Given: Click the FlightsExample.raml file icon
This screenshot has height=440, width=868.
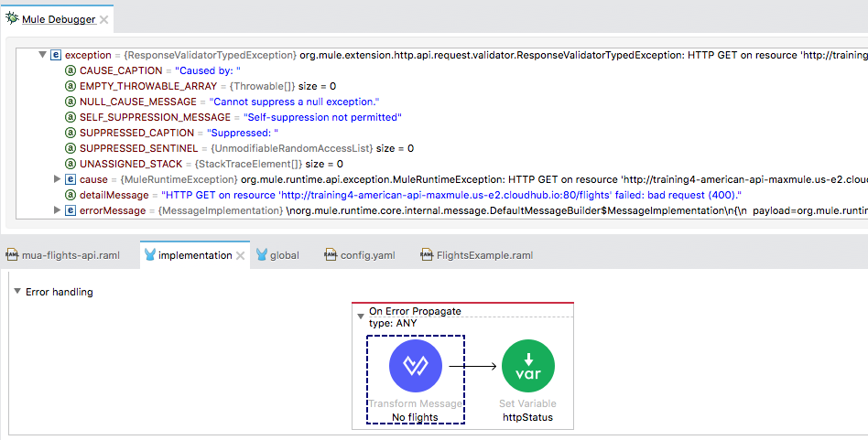Looking at the screenshot, I should pyautogui.click(x=427, y=254).
